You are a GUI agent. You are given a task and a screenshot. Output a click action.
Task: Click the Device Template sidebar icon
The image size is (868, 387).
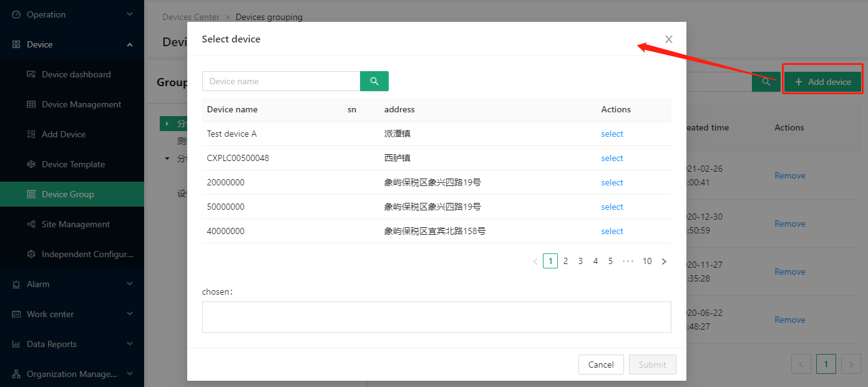31,164
